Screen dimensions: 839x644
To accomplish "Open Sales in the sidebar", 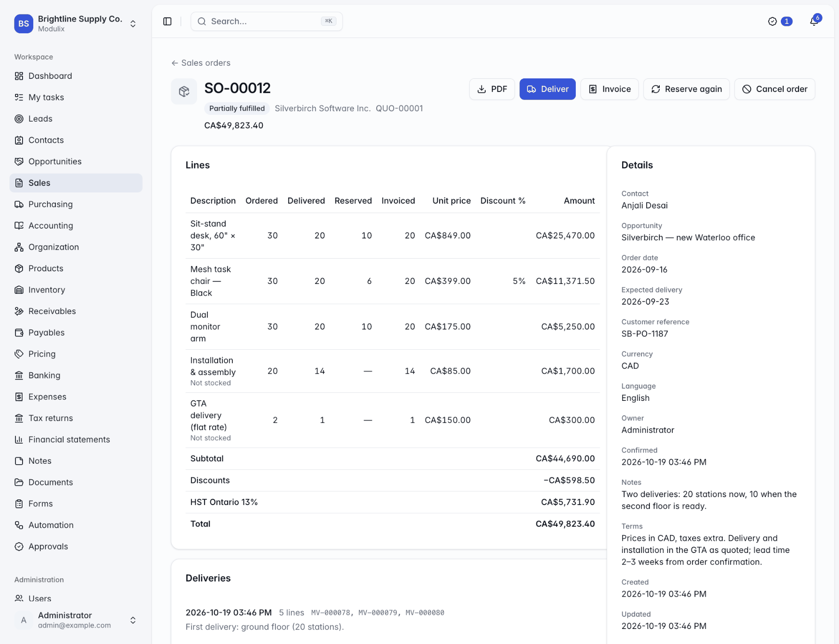I will pos(76,183).
